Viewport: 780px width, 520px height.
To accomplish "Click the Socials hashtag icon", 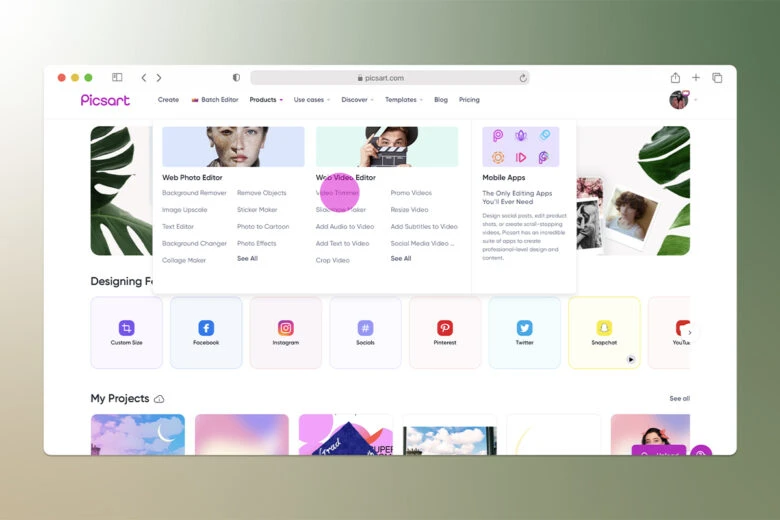I will pyautogui.click(x=365, y=328).
